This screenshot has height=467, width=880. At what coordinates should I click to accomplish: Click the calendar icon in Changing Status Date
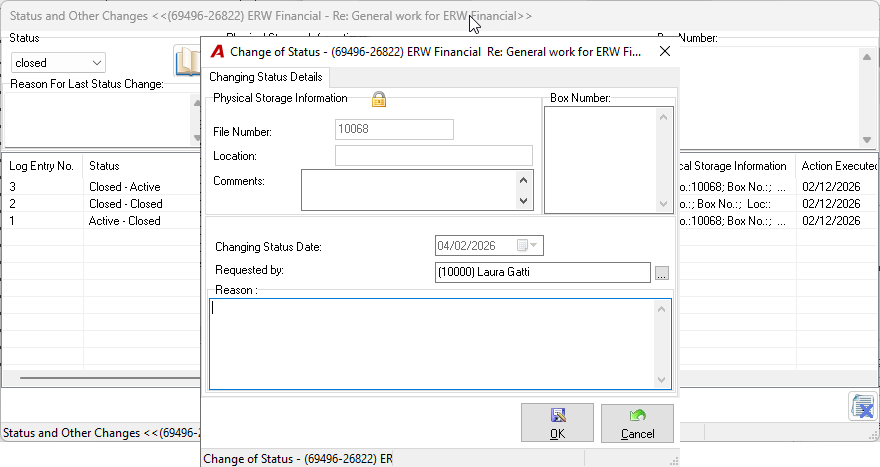pos(522,245)
